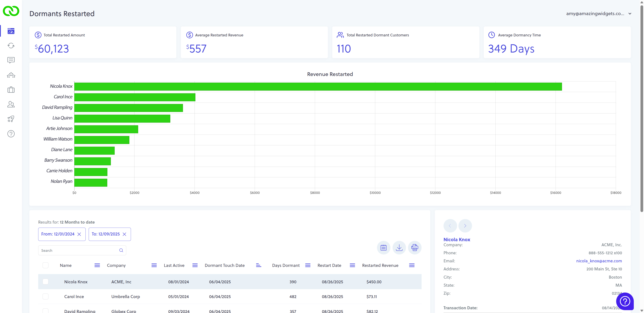The image size is (644, 313).
Task: Open the calendar date picker icon
Action: coord(384,248)
